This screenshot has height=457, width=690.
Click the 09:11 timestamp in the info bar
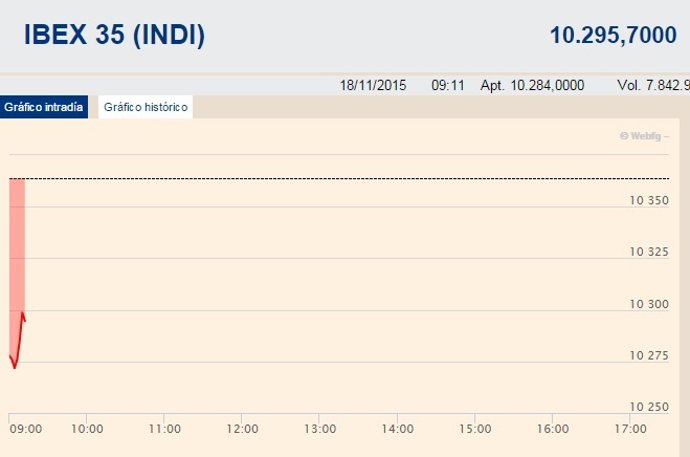pyautogui.click(x=448, y=85)
